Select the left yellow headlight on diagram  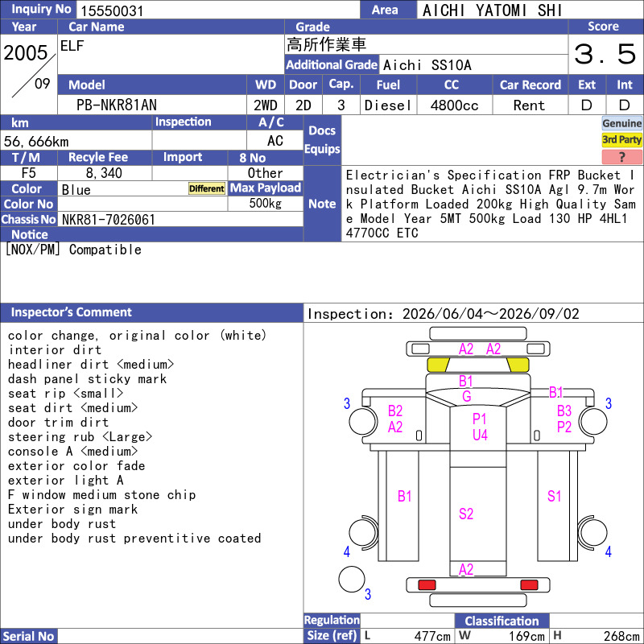[x=439, y=365]
